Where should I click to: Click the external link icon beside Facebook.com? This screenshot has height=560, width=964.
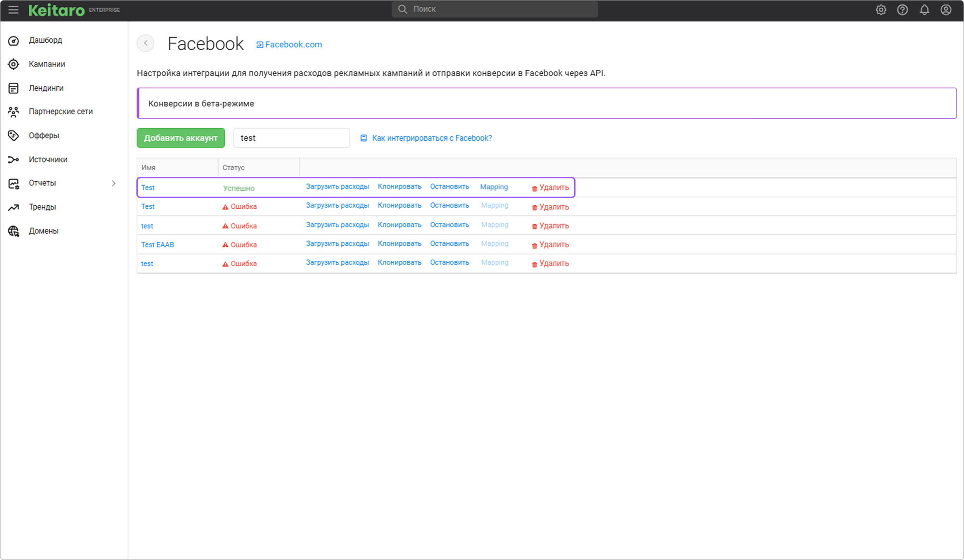[260, 45]
